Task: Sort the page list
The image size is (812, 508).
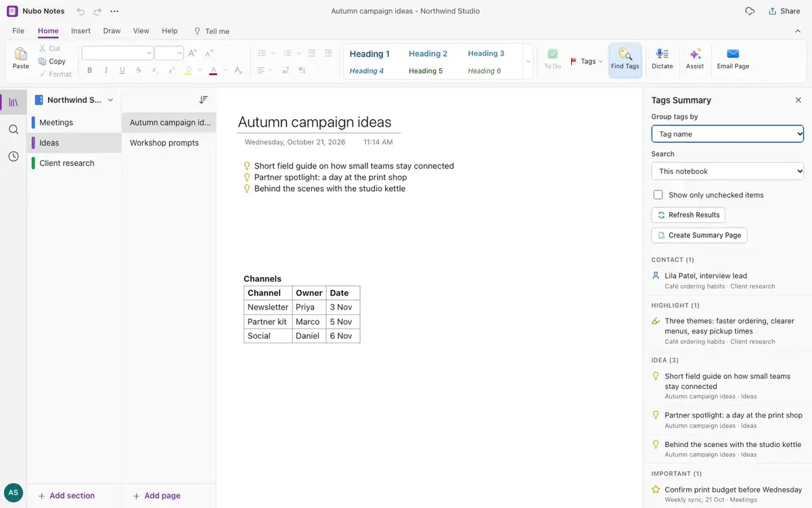Action: click(x=204, y=100)
